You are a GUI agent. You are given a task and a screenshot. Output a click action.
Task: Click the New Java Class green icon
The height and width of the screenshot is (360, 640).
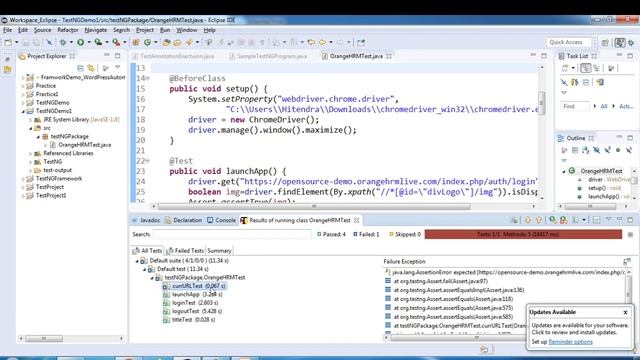coord(147,42)
